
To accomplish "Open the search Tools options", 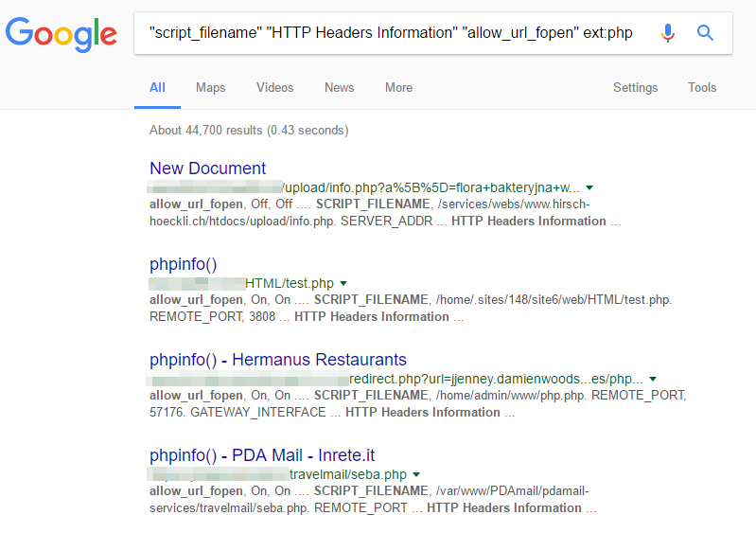I will [702, 87].
